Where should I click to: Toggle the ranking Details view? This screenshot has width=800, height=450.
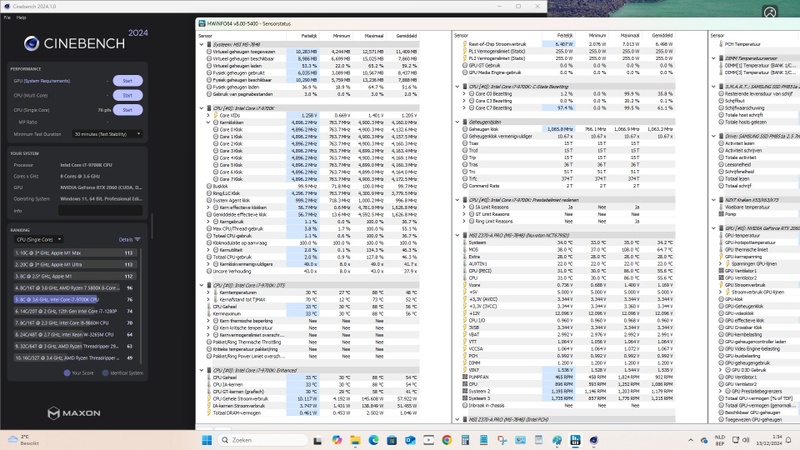click(x=129, y=239)
